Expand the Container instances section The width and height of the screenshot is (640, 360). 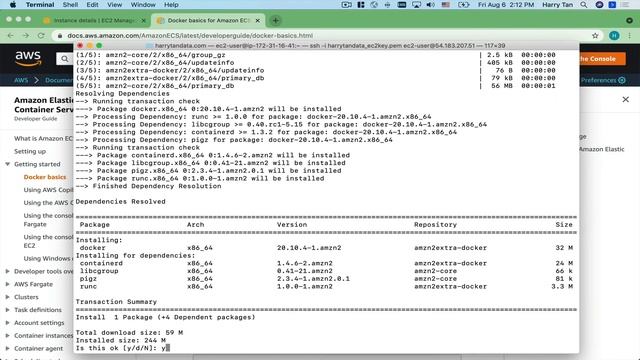click(x=7, y=336)
